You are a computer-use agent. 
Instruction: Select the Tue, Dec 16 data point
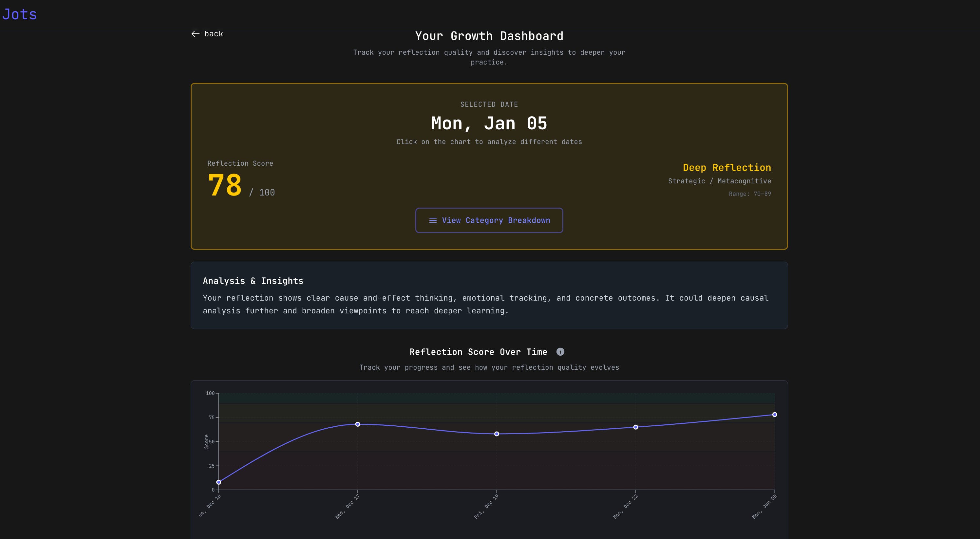point(219,482)
